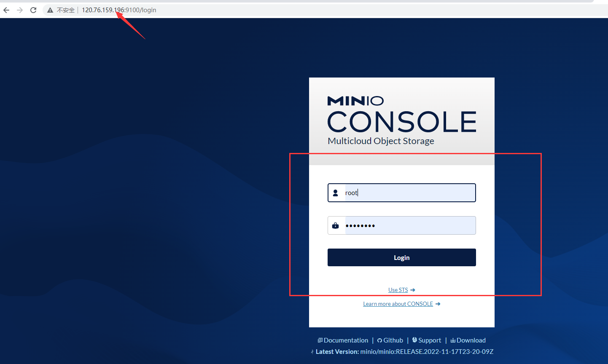Image resolution: width=608 pixels, height=364 pixels.
Task: Click the address bar URL text
Action: (119, 10)
